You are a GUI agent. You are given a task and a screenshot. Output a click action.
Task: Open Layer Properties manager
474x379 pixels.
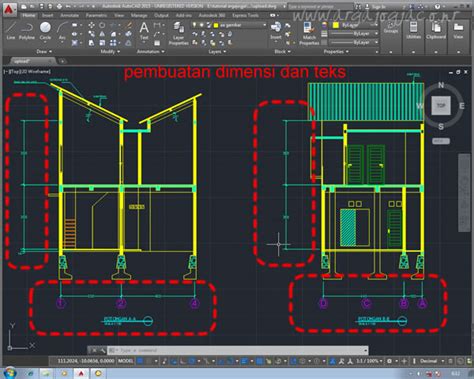pos(178,33)
